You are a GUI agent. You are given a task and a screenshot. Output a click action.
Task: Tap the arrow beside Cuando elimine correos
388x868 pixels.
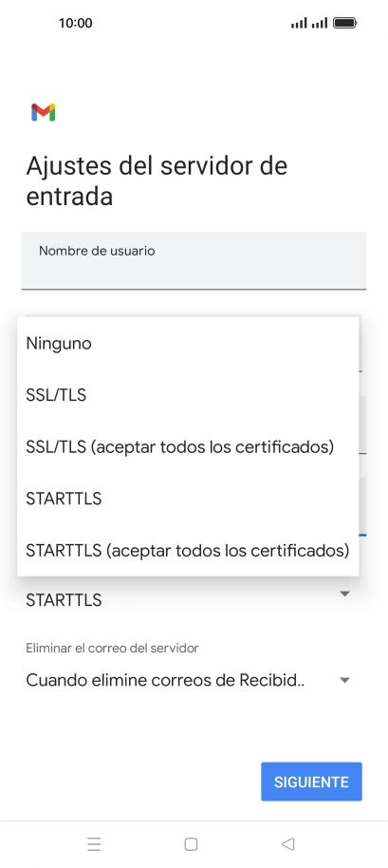[345, 680]
